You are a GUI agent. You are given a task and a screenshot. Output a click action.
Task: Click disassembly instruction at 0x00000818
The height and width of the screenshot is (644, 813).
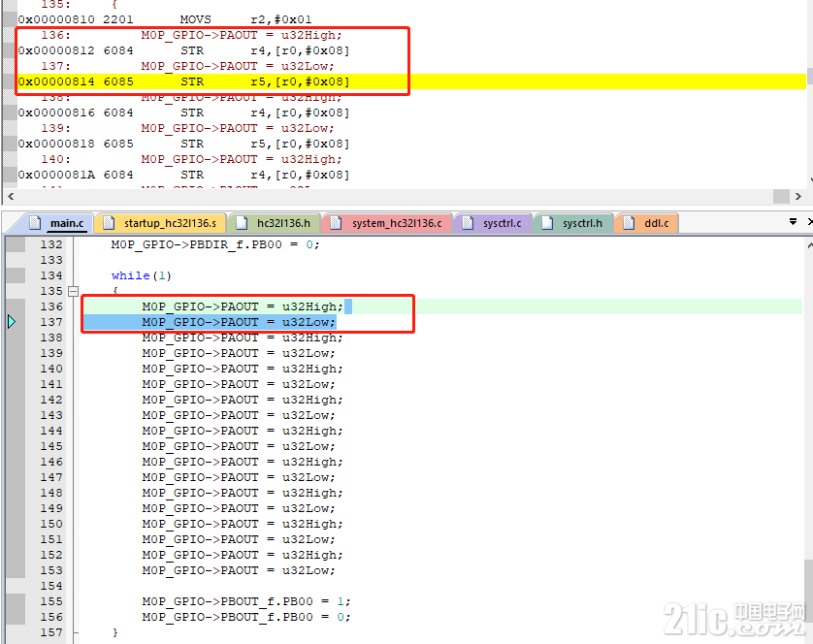pyautogui.click(x=183, y=144)
